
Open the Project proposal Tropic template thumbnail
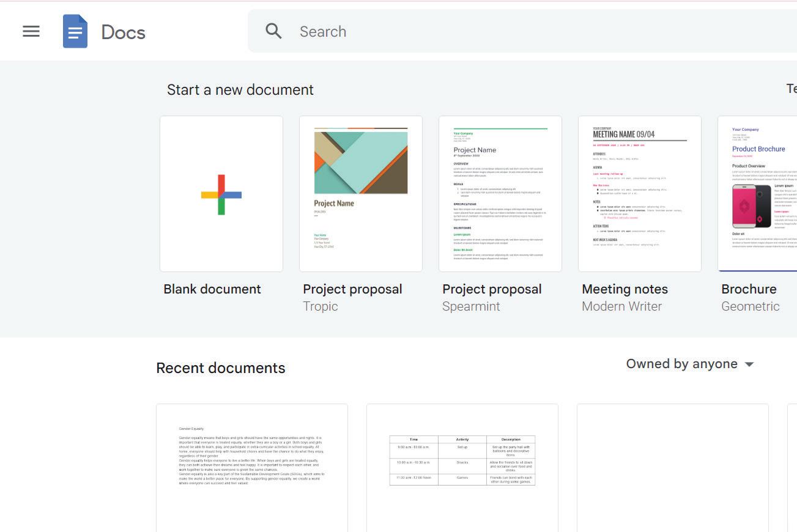(361, 194)
